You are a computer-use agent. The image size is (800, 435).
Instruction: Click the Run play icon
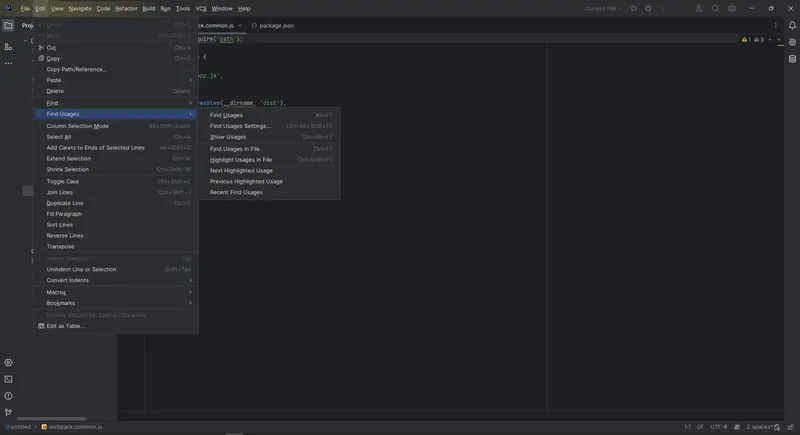(x=633, y=8)
